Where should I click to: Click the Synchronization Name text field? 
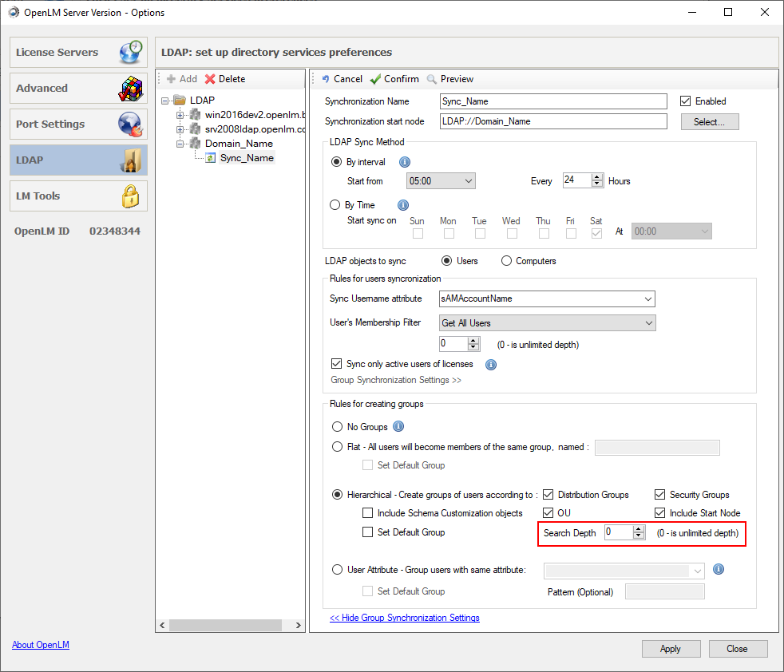tap(553, 101)
